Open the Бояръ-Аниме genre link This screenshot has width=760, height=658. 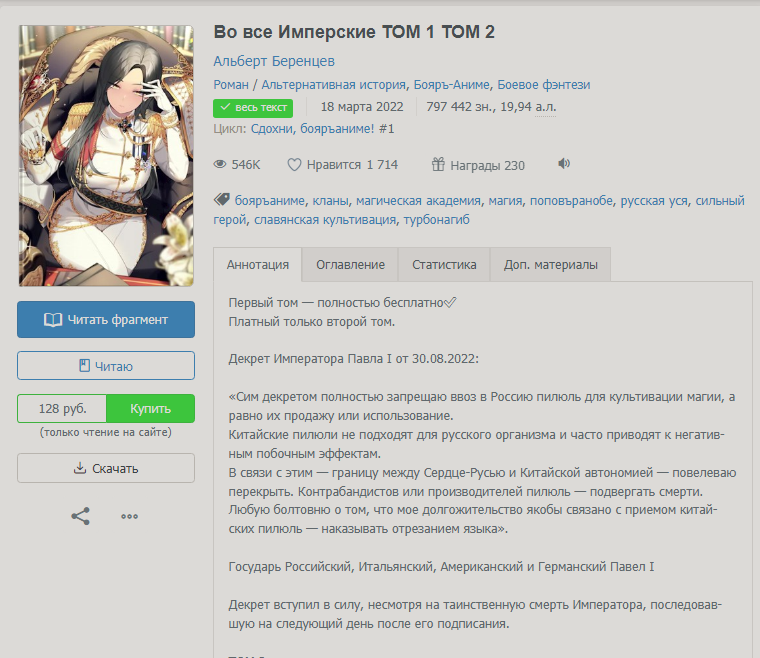[451, 84]
